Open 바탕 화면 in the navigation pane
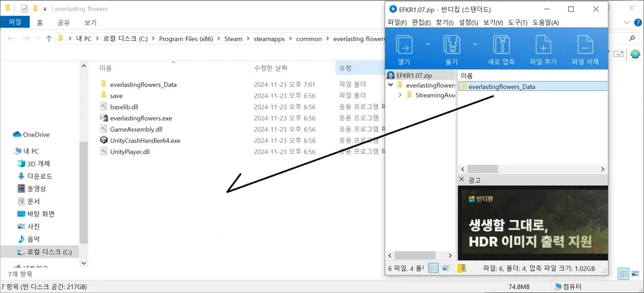Image resolution: width=644 pixels, height=293 pixels. (35, 214)
